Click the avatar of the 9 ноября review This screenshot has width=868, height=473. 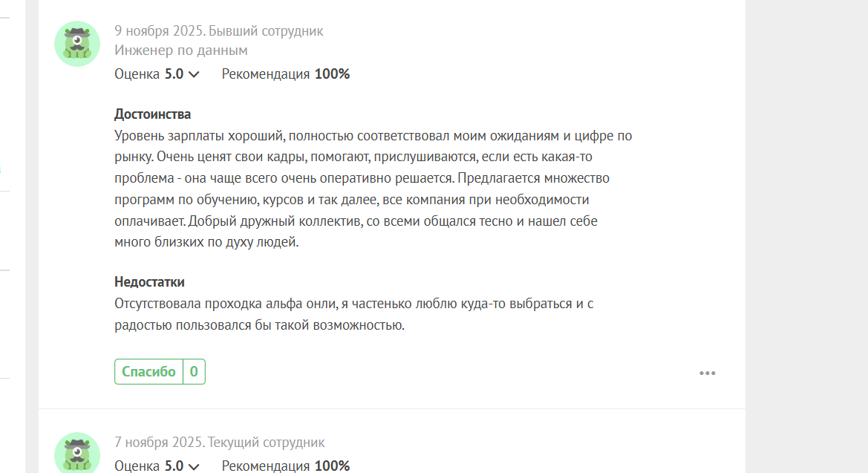(x=77, y=44)
